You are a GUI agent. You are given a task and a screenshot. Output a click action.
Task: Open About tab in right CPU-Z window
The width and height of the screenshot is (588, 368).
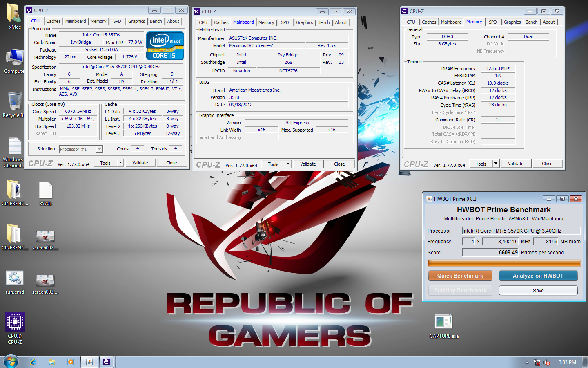[549, 22]
